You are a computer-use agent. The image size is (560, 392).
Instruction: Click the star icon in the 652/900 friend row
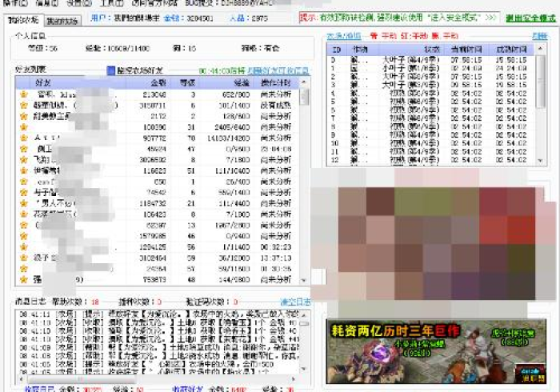click(x=24, y=94)
